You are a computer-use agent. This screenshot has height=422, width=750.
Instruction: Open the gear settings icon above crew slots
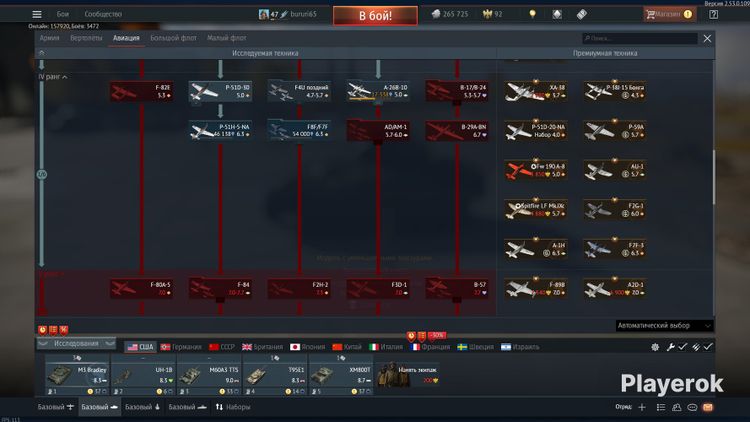(656, 346)
